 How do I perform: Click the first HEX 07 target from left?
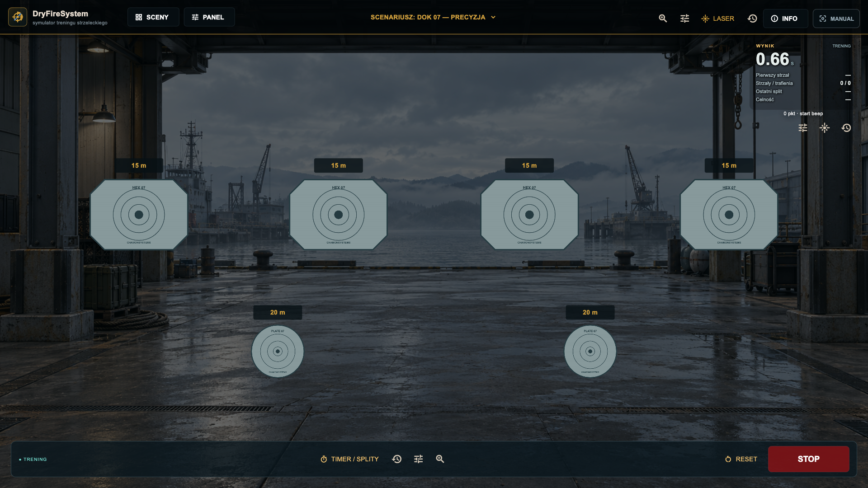tap(139, 215)
